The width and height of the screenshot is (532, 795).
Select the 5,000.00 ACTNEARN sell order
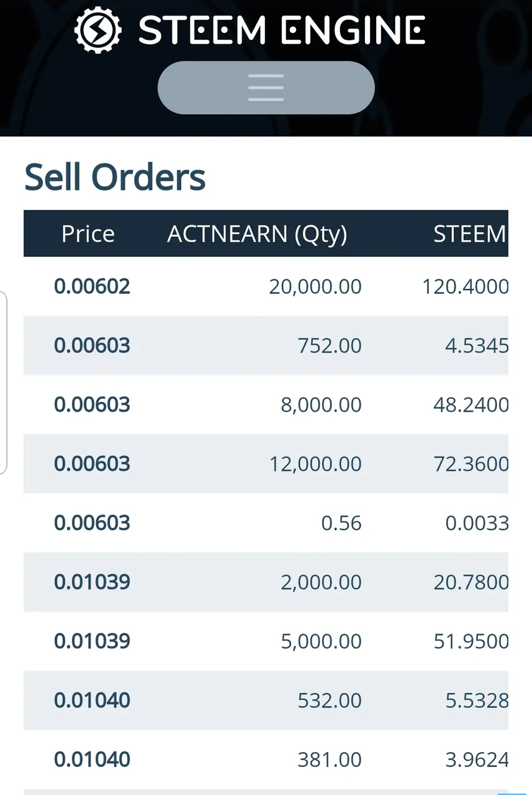[x=266, y=641]
